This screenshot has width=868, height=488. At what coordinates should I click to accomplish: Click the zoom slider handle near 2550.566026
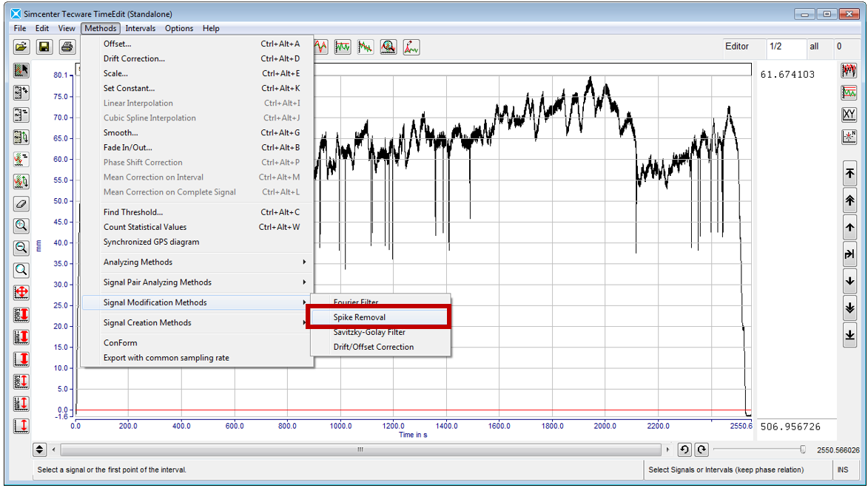[x=803, y=450]
